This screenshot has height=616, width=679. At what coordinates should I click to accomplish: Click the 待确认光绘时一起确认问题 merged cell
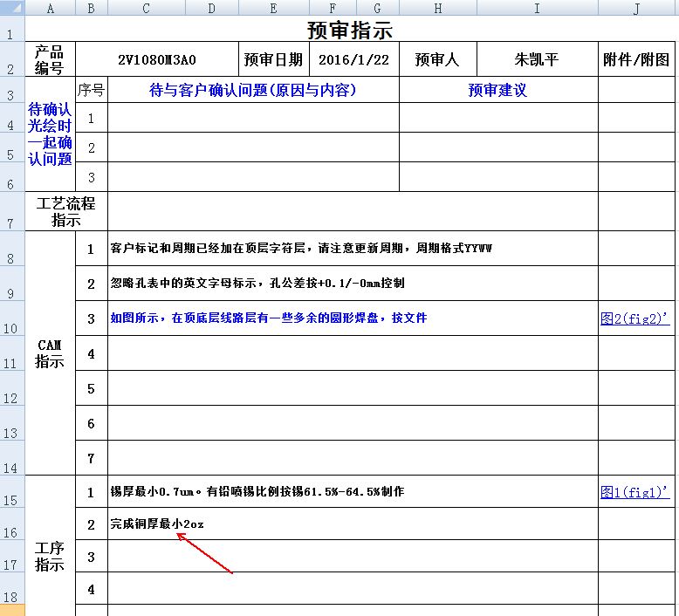pos(51,134)
